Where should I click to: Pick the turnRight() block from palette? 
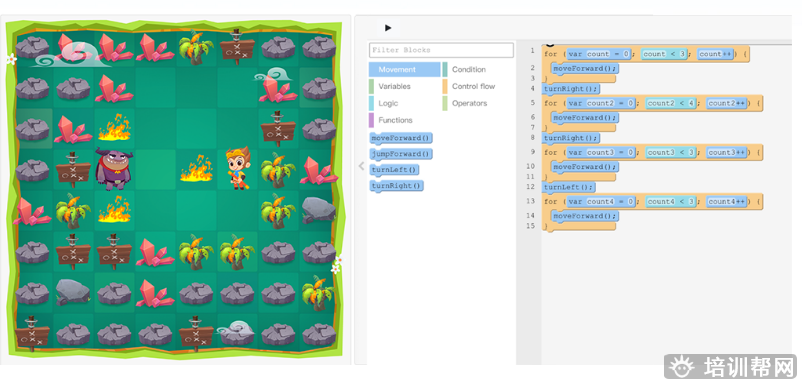[396, 186]
